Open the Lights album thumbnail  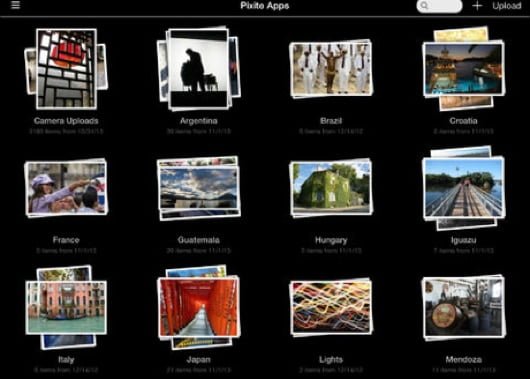331,307
